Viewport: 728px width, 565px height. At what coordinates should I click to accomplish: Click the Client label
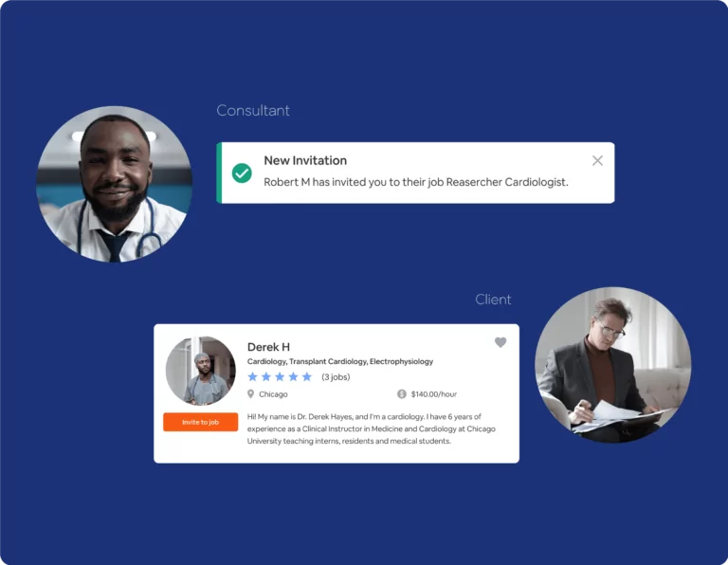493,300
